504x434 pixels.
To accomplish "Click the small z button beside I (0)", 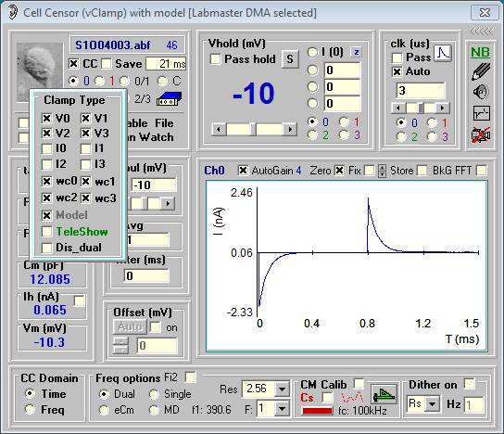I will (x=356, y=52).
